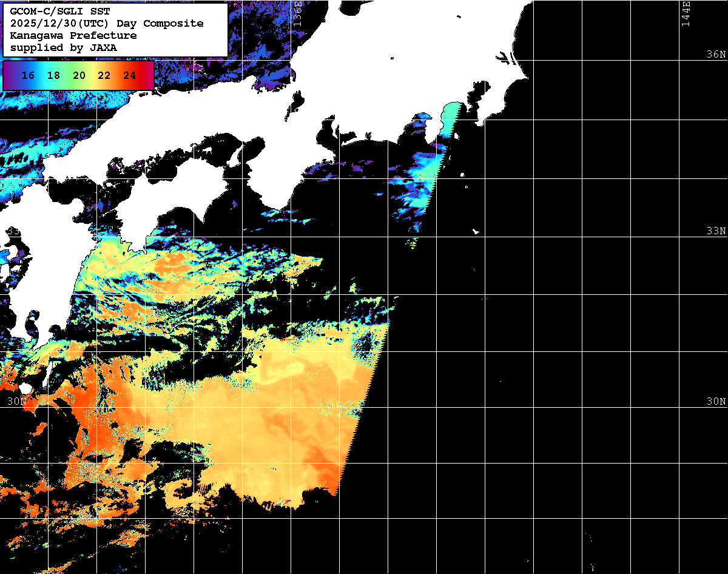Select the 24 value on the color scale
The height and width of the screenshot is (574, 728).
(x=129, y=76)
